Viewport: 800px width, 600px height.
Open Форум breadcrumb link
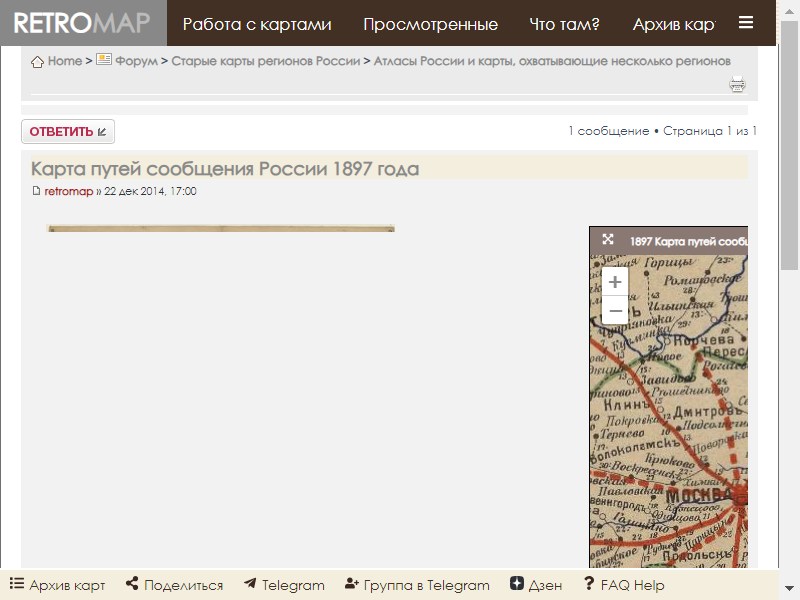click(x=136, y=61)
